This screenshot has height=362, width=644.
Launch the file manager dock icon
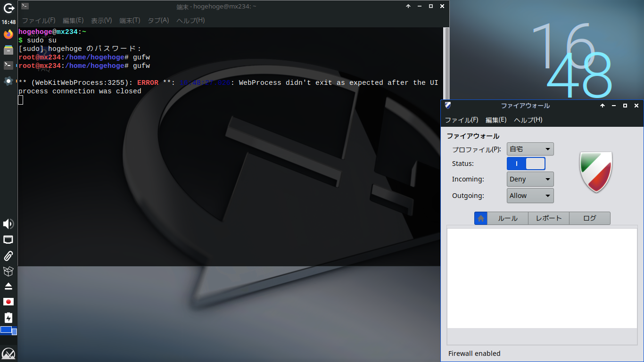tap(8, 50)
